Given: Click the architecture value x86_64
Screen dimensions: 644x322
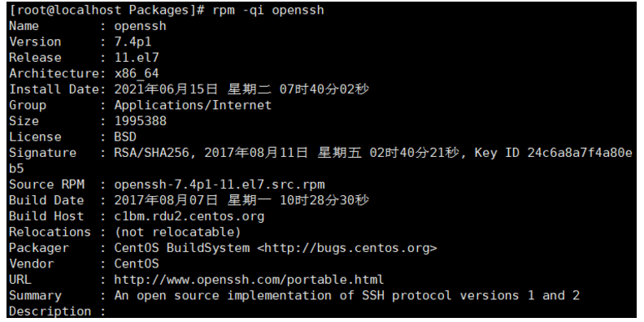Looking at the screenshot, I should (137, 73).
